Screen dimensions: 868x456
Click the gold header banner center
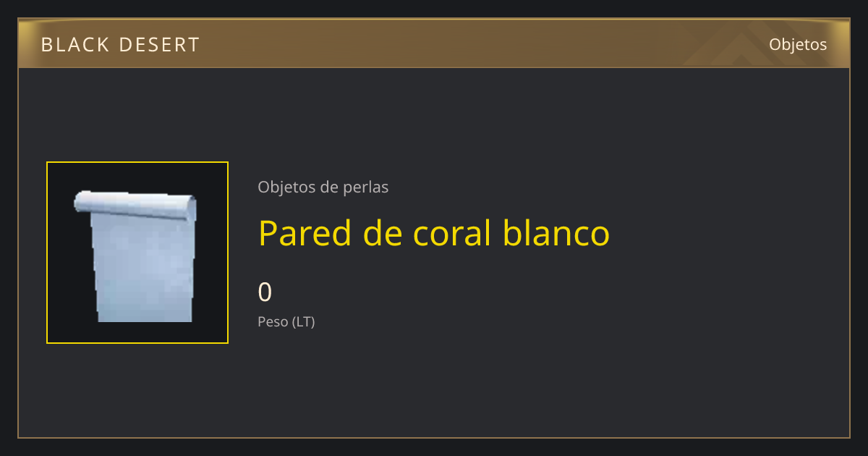(x=434, y=44)
